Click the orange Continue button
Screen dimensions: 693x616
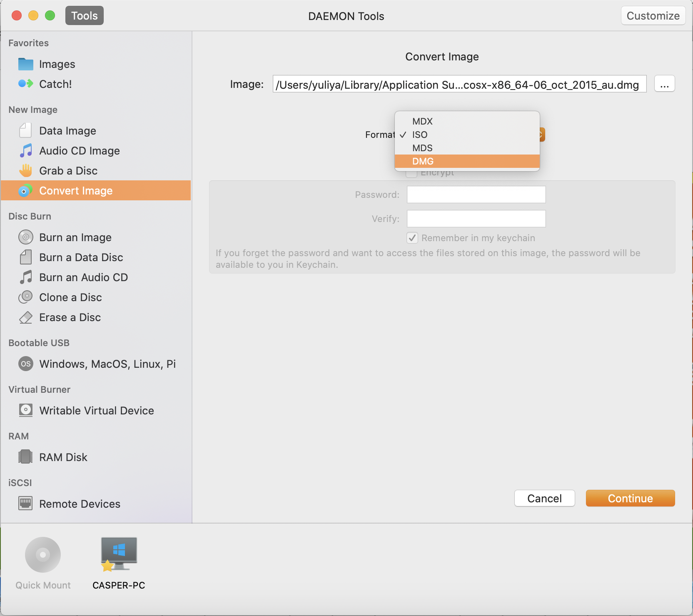tap(630, 498)
